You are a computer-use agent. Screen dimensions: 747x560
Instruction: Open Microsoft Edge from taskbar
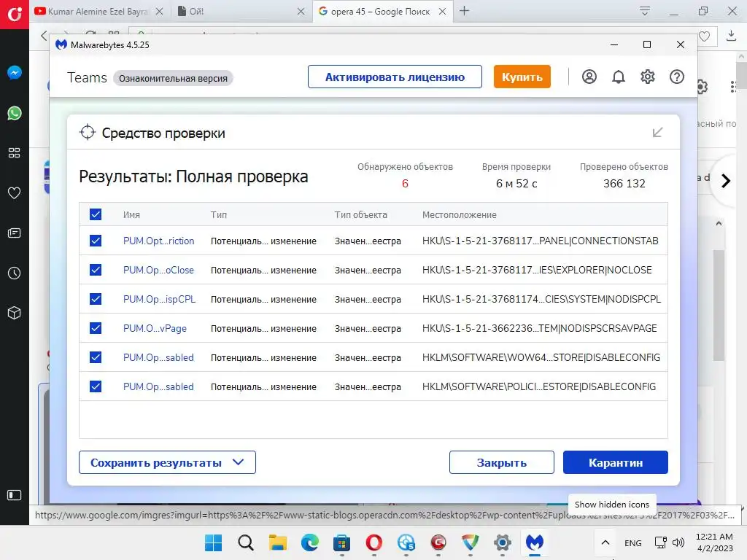pos(309,542)
